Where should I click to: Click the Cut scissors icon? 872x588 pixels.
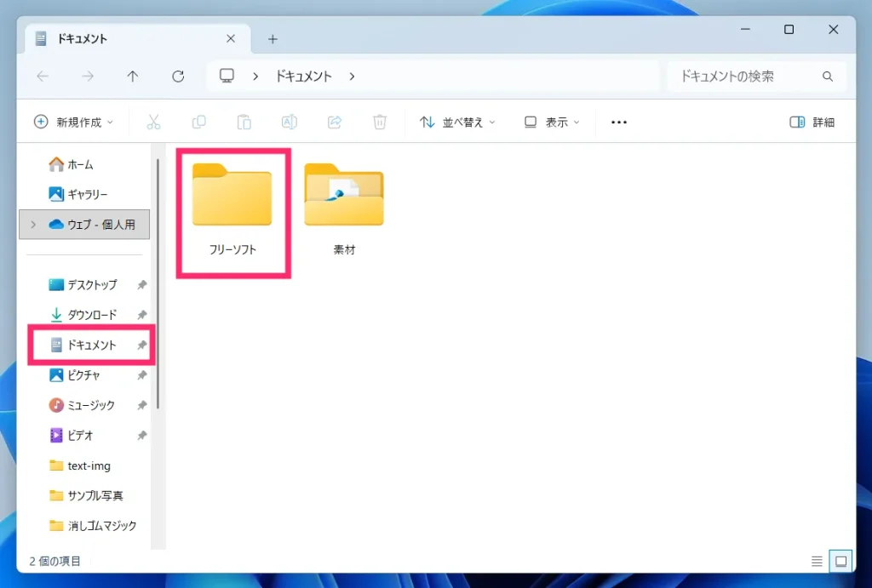click(153, 122)
